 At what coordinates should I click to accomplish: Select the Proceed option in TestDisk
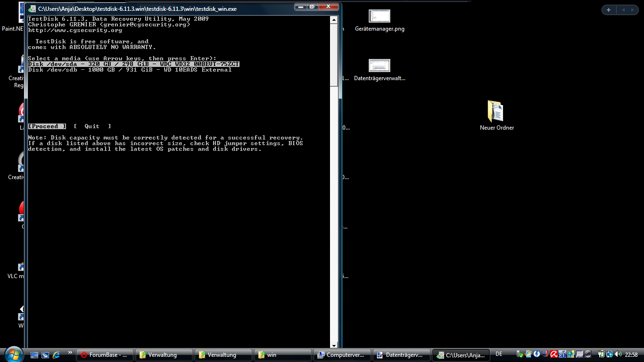point(47,126)
